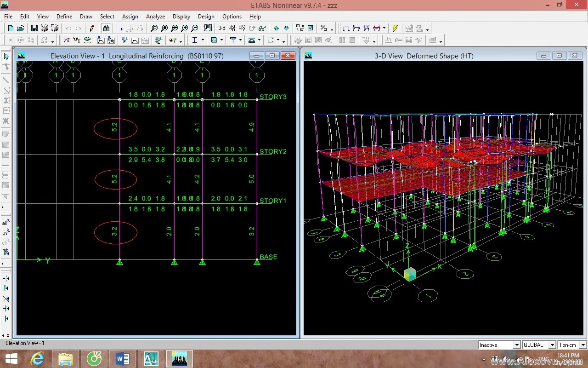Click the Windows Start button
The height and width of the screenshot is (368, 588).
[x=11, y=359]
